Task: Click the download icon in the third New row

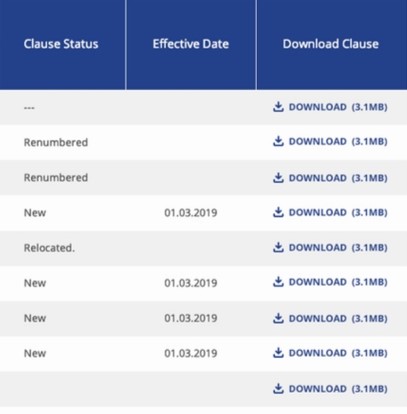Action: click(x=278, y=318)
